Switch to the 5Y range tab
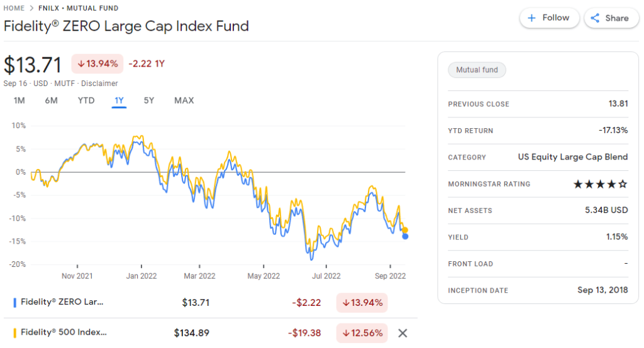The width and height of the screenshot is (644, 348). [148, 101]
